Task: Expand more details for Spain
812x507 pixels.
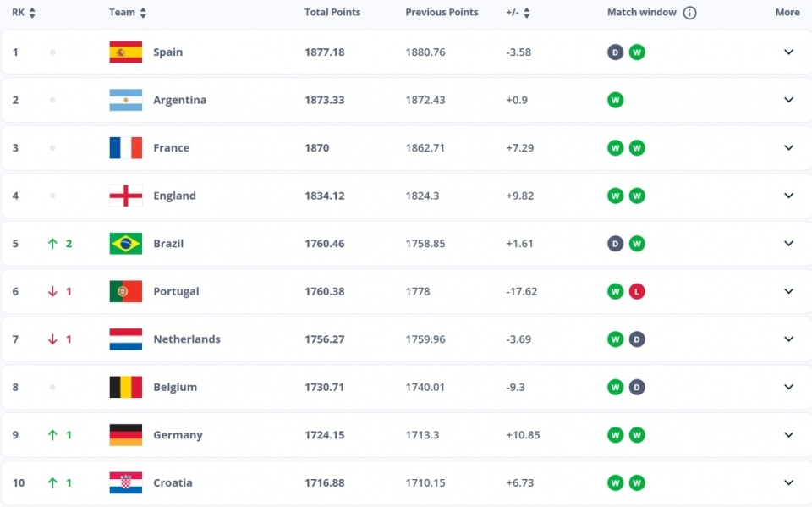Action: click(788, 52)
